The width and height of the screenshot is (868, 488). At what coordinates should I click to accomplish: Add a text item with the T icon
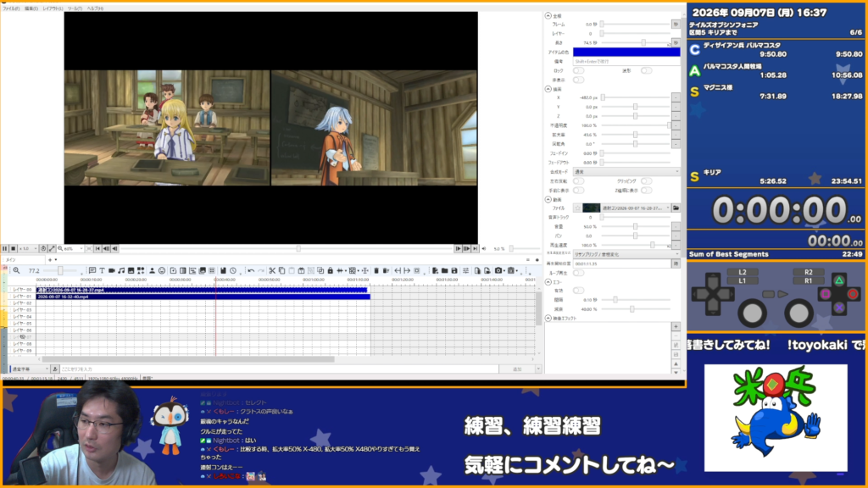102,270
